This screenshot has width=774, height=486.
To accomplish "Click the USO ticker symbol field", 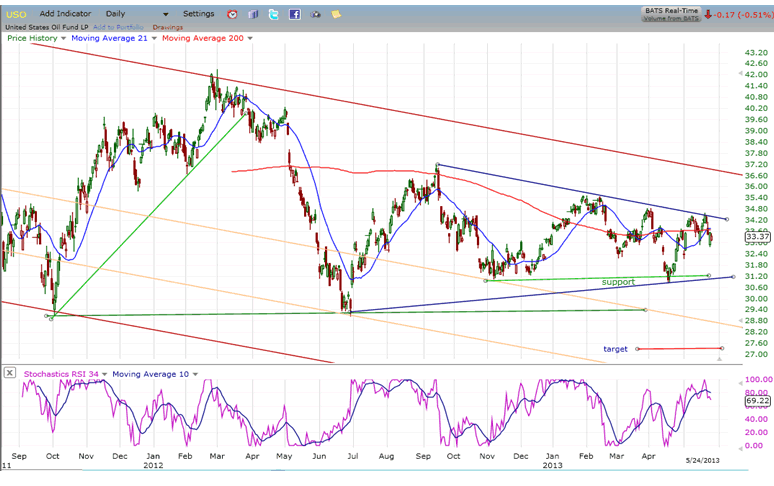I will pyautogui.click(x=14, y=14).
